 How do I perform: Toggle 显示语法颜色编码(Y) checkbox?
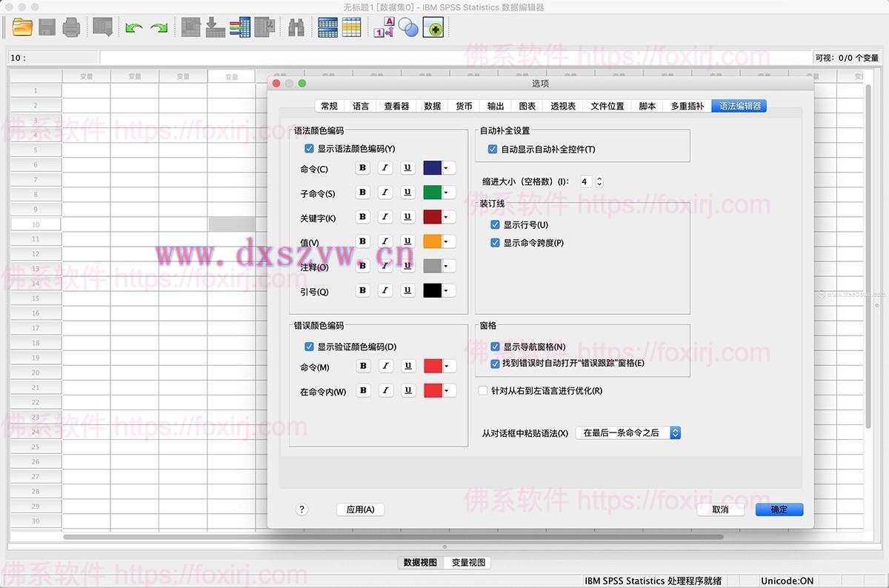pyautogui.click(x=310, y=149)
